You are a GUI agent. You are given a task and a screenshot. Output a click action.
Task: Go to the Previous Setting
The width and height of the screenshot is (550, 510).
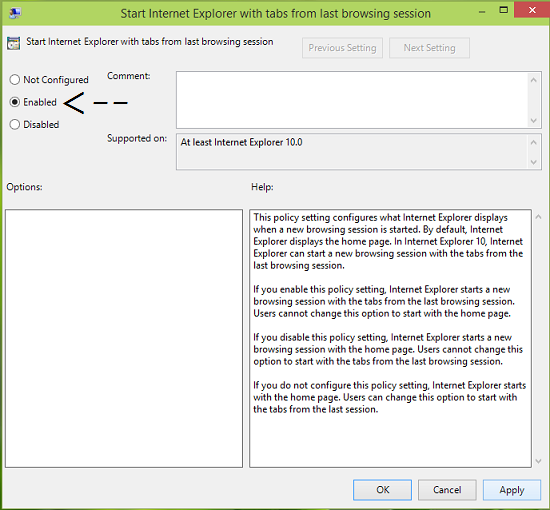click(x=342, y=48)
